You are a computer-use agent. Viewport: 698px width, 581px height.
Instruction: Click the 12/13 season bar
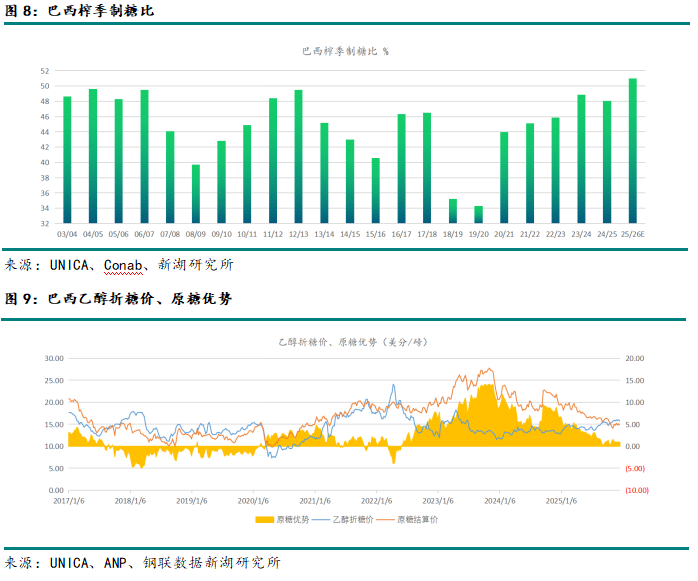(x=298, y=156)
